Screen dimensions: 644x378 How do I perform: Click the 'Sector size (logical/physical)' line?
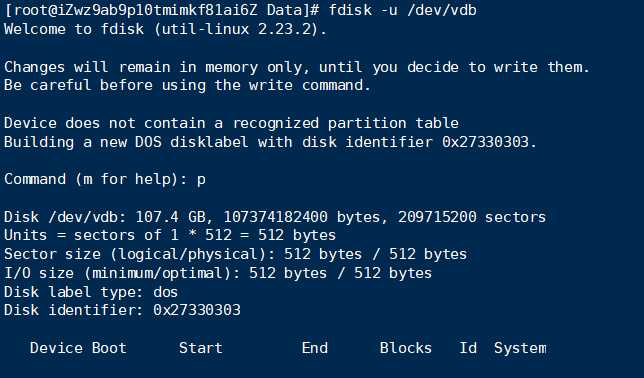tap(235, 254)
